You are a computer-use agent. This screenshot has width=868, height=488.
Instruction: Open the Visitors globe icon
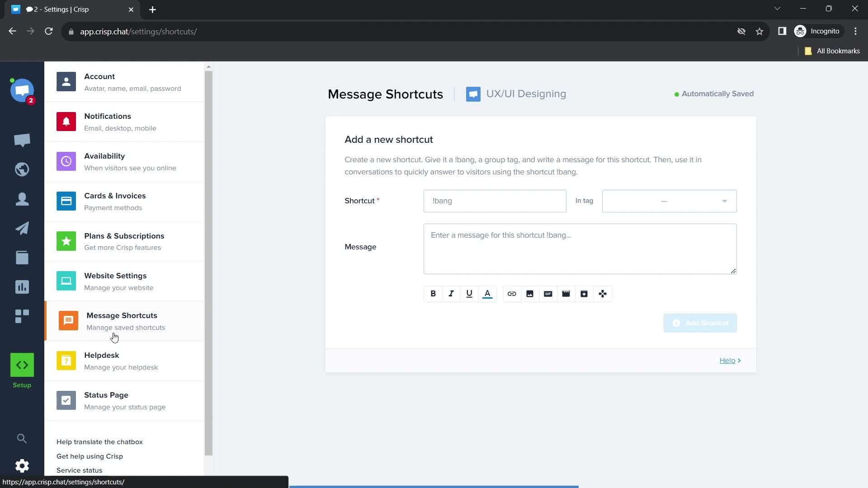[22, 169]
